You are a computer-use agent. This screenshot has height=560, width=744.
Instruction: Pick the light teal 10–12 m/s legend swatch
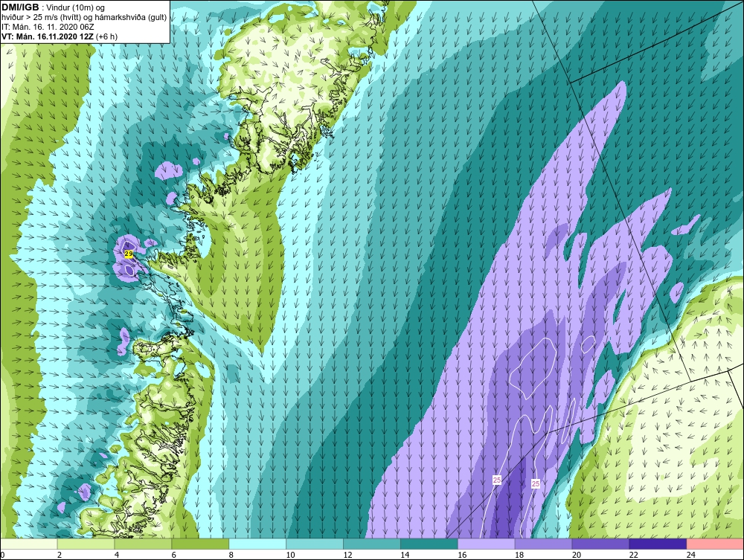click(315, 544)
